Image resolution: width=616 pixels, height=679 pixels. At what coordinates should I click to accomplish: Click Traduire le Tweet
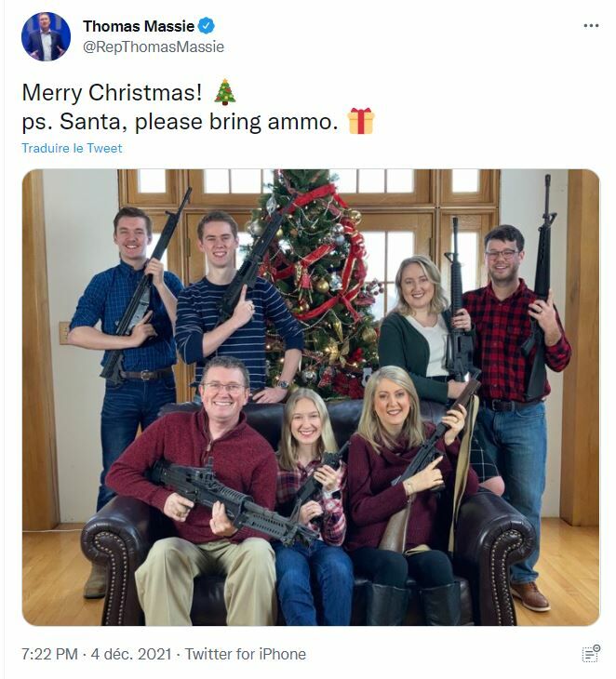point(72,148)
